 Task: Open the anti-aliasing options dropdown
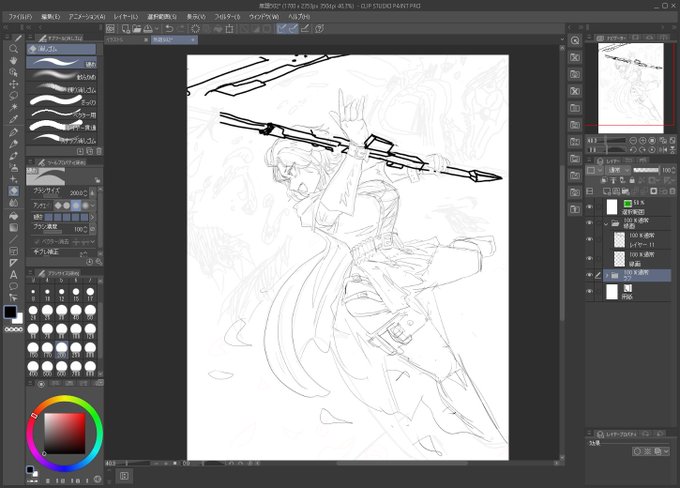(93, 205)
